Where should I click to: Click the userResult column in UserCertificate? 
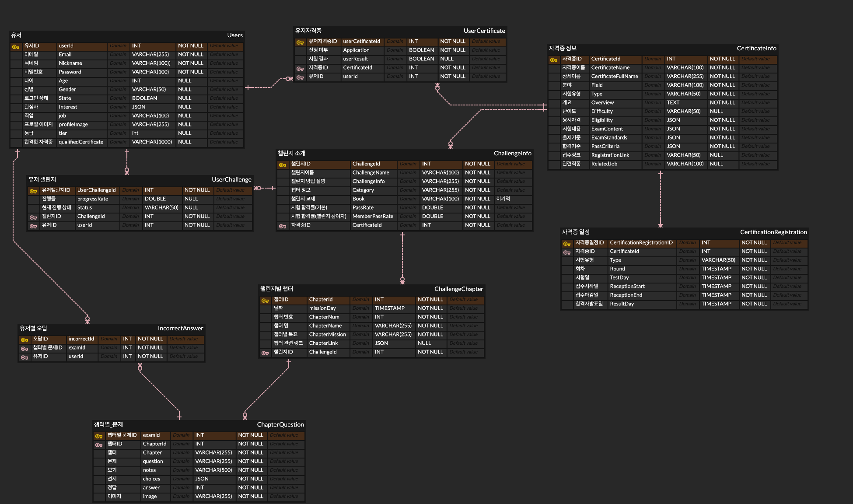(x=355, y=59)
